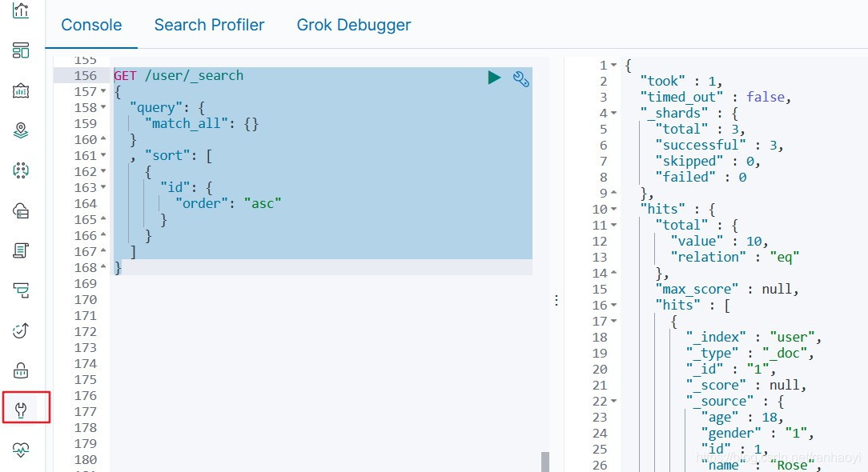Click "timed_out" : false in response
The height and width of the screenshot is (472, 868).
715,98
